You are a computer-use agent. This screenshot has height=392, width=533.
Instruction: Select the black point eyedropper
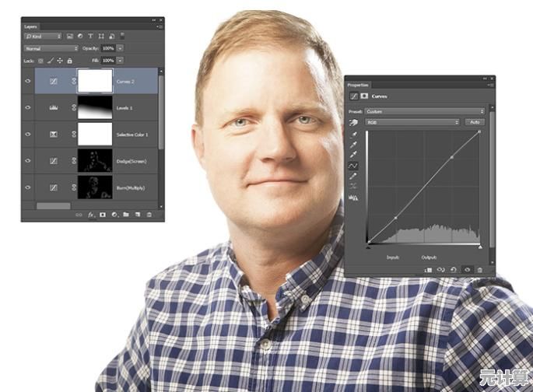353,135
